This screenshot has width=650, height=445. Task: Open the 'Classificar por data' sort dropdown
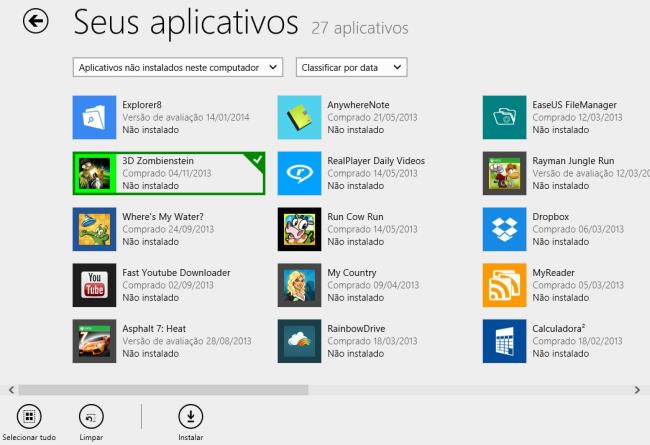coord(352,67)
